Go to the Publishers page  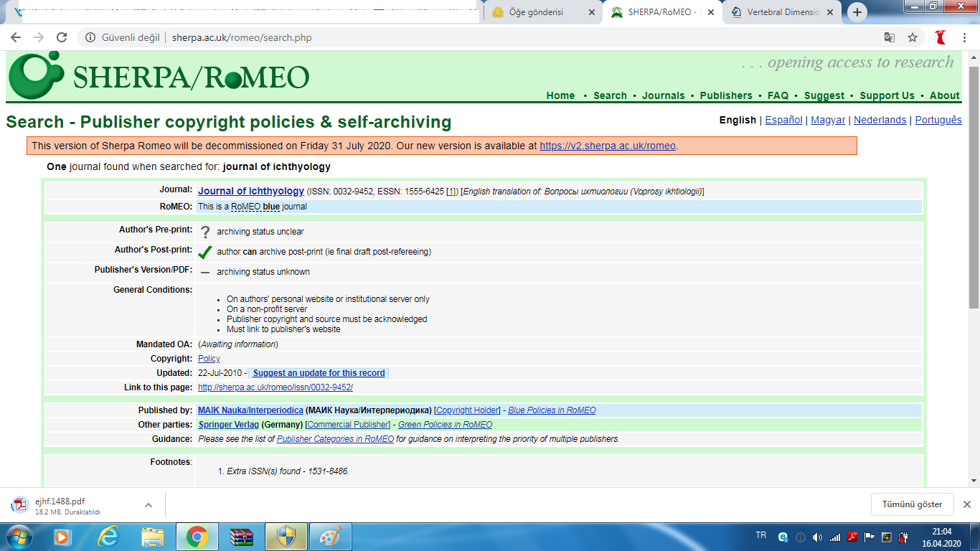pos(726,95)
